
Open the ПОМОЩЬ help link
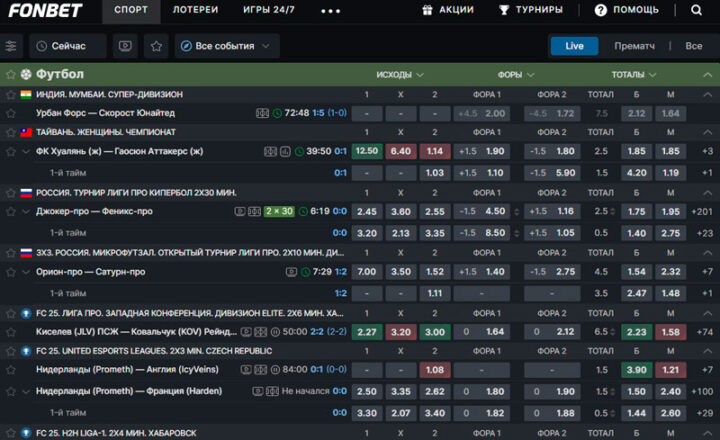click(x=627, y=10)
